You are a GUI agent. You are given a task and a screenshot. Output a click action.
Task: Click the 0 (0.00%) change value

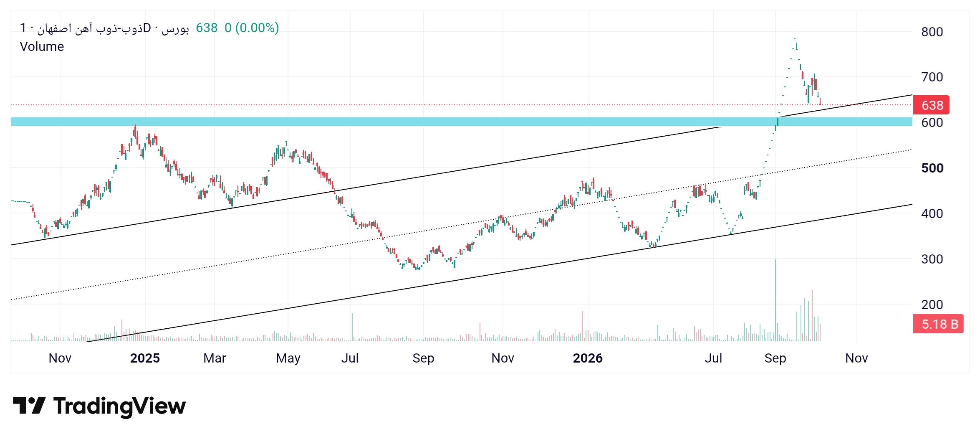point(252,28)
